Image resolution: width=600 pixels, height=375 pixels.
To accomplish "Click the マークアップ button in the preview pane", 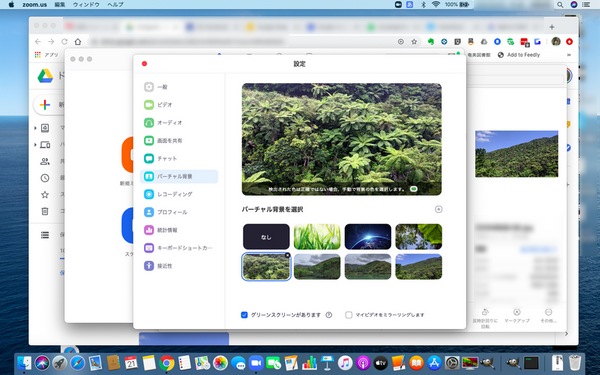I will pyautogui.click(x=517, y=316).
